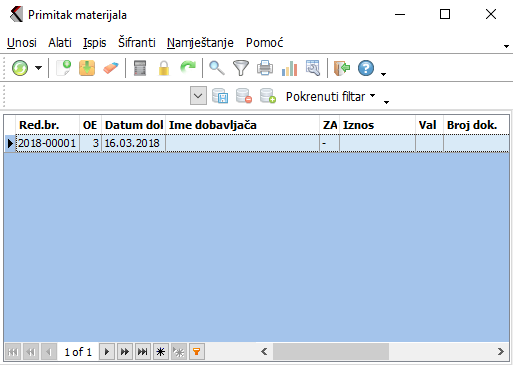Open search with magnifying glass icon

pyautogui.click(x=217, y=68)
